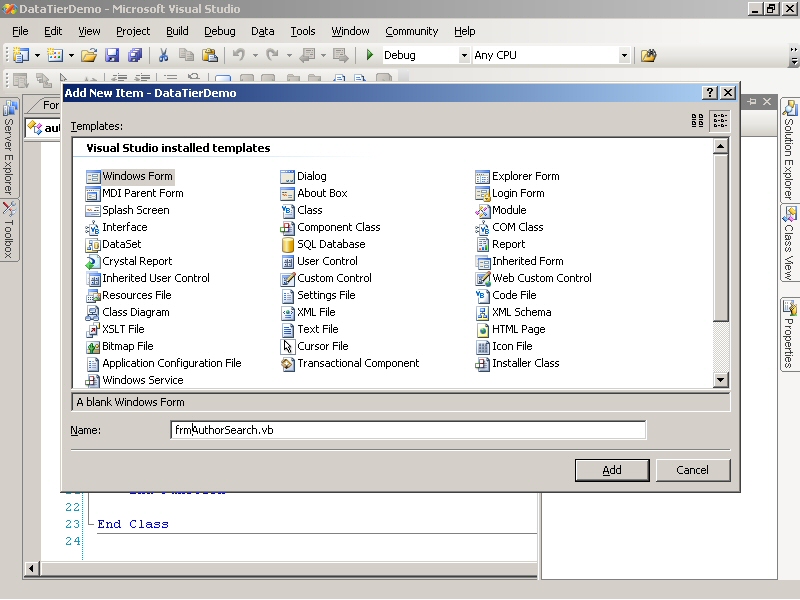The height and width of the screenshot is (600, 800).
Task: Pick the Inherited User Control template
Action: [x=147, y=278]
